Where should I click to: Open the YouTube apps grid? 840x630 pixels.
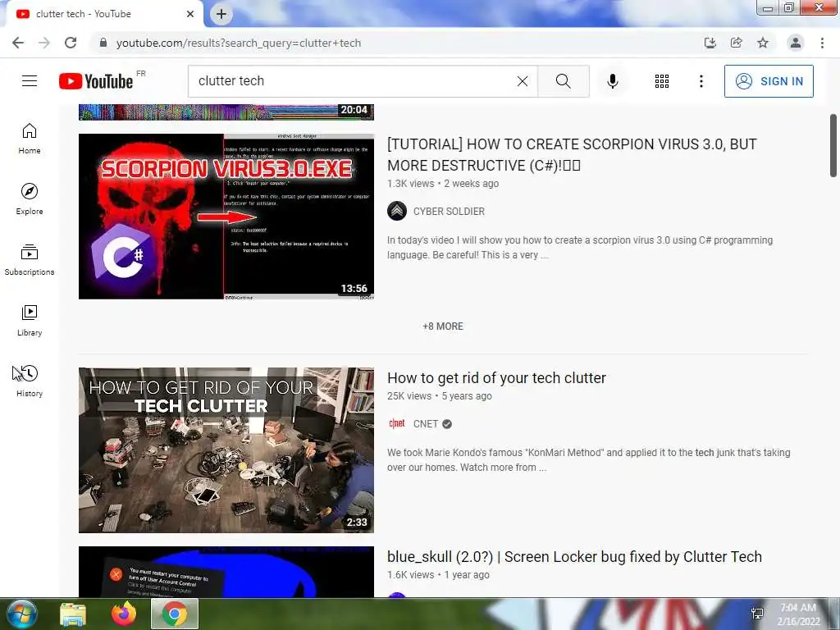coord(662,81)
